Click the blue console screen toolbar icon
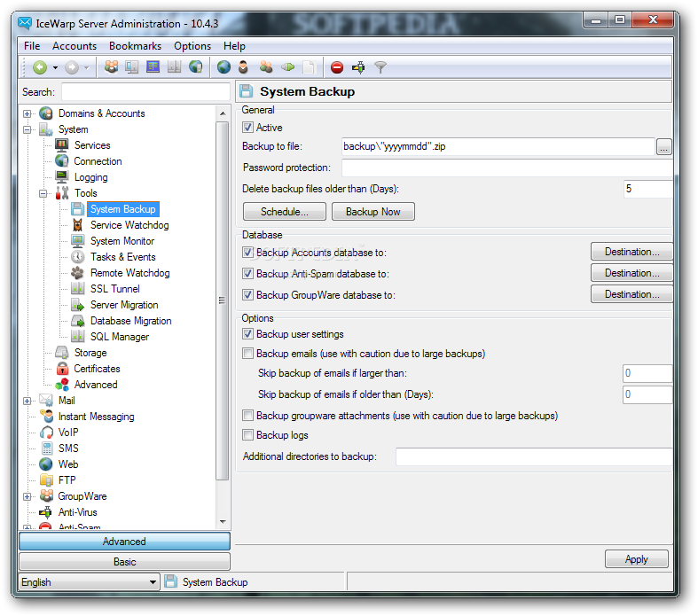 pos(153,67)
